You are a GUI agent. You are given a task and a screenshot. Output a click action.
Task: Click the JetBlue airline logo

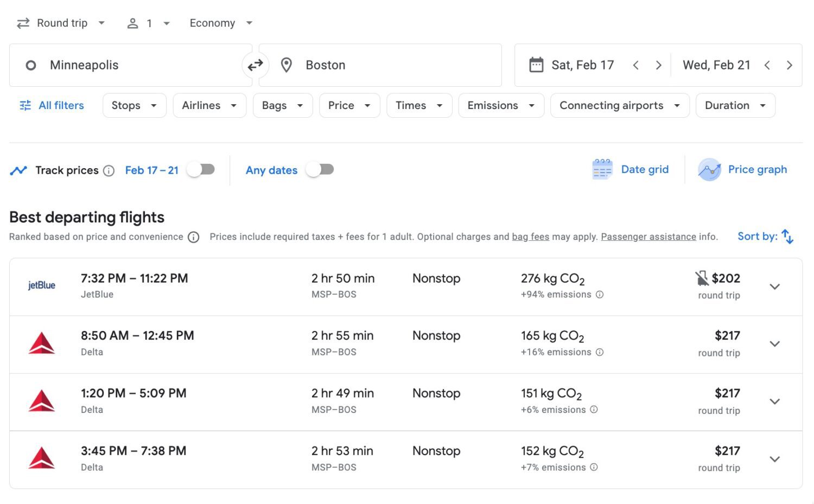pyautogui.click(x=41, y=285)
